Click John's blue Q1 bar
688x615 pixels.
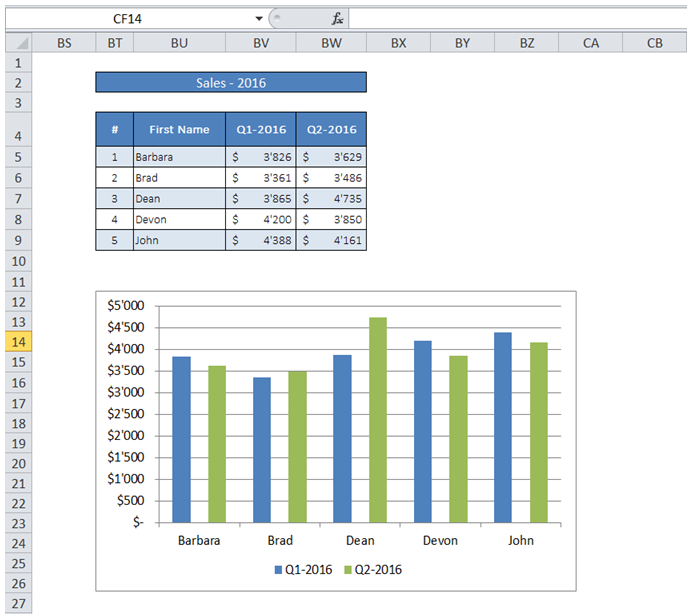click(x=503, y=427)
